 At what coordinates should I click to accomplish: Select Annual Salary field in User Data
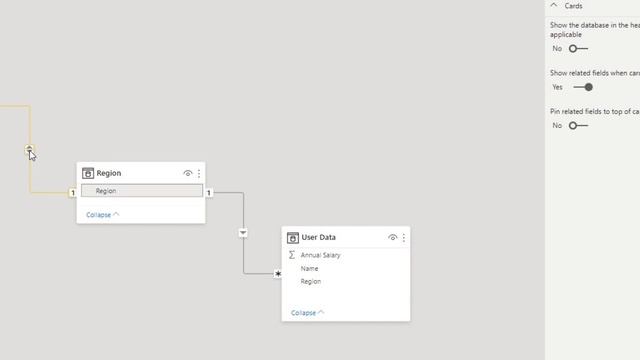tap(320, 255)
